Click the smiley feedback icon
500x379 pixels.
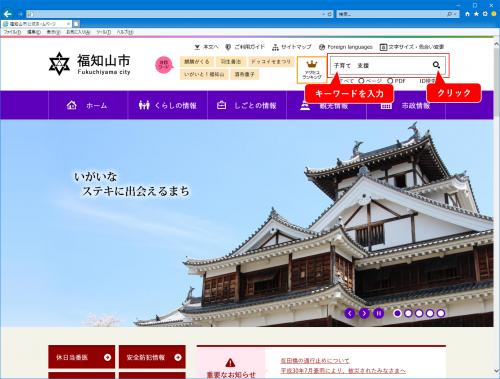(494, 14)
